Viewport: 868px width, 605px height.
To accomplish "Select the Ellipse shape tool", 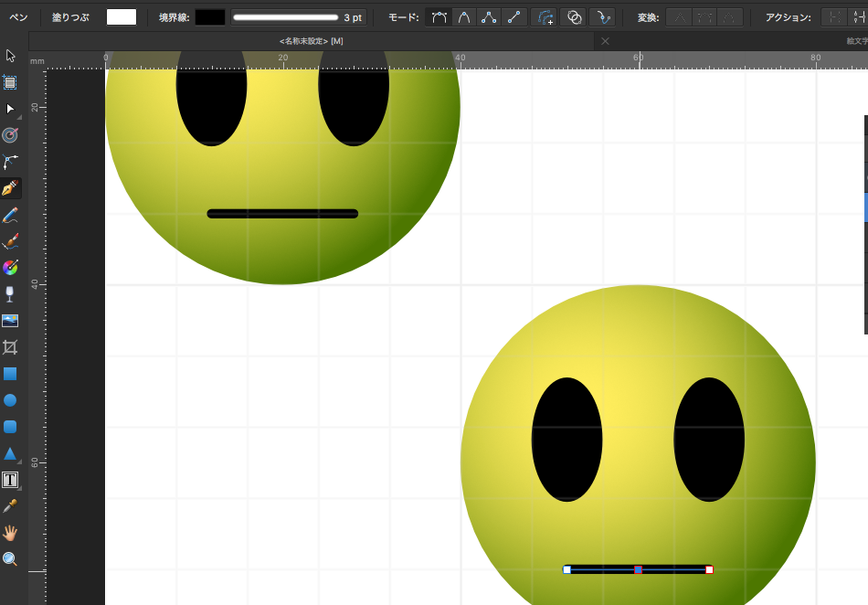I will [x=10, y=400].
